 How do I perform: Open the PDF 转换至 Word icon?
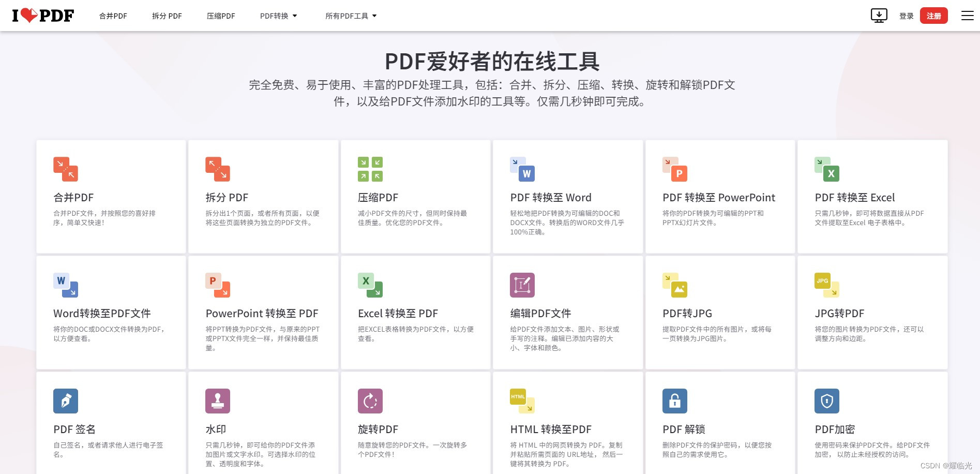[x=522, y=169]
